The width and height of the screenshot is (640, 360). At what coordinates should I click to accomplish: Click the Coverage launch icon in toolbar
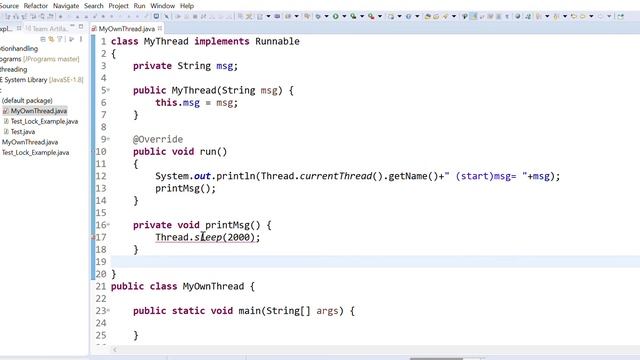pyautogui.click(x=353, y=16)
